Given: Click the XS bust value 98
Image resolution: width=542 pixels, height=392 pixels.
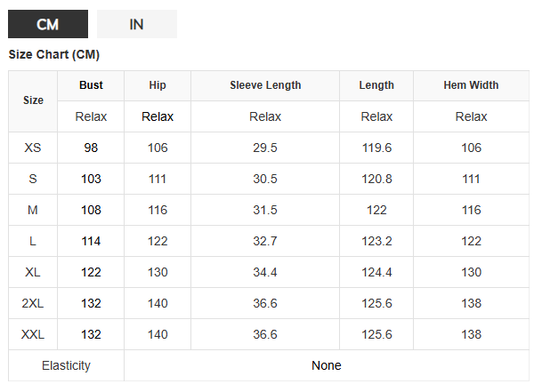Looking at the screenshot, I should [x=91, y=148].
